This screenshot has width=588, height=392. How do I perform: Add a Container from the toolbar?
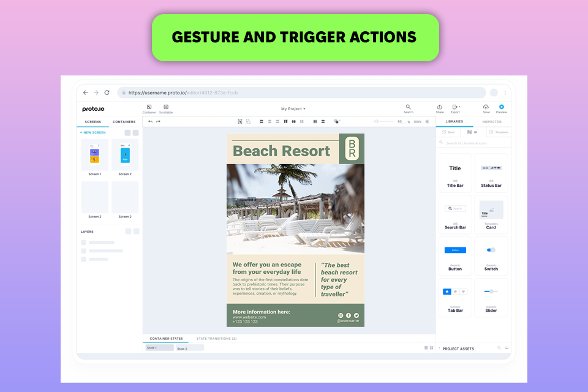149,109
